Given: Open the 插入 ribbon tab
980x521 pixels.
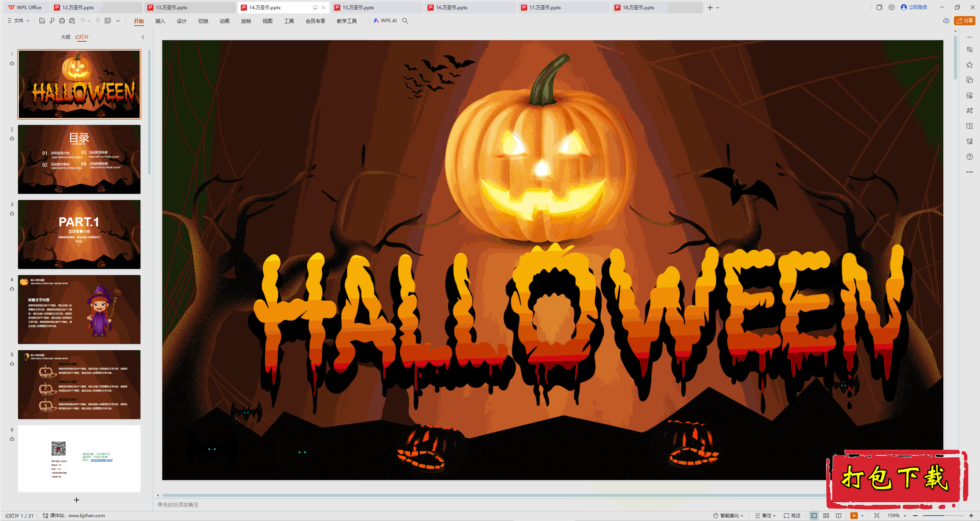Looking at the screenshot, I should point(160,21).
